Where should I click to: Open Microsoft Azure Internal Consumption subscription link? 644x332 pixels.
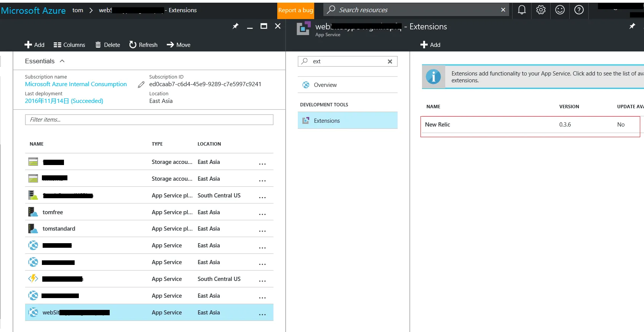(76, 84)
